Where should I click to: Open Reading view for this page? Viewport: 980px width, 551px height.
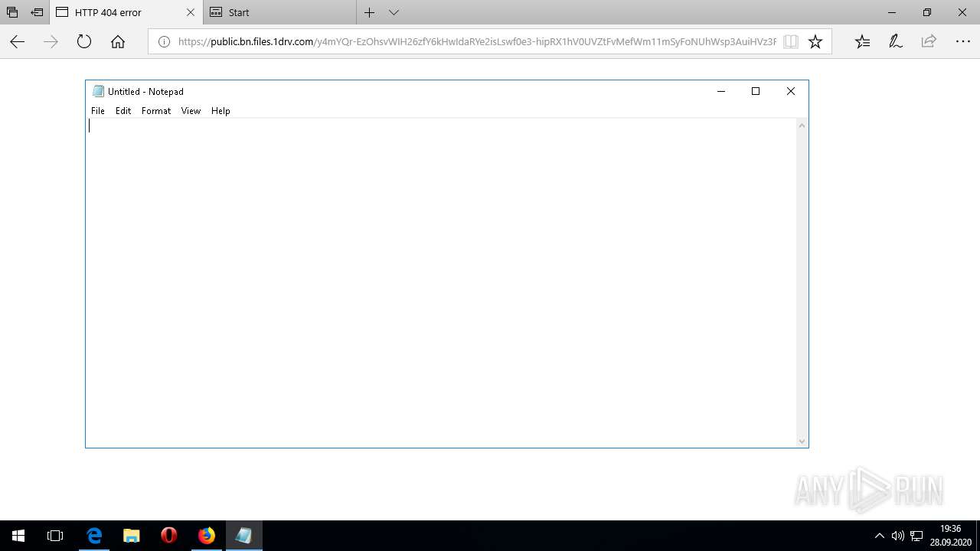click(791, 42)
